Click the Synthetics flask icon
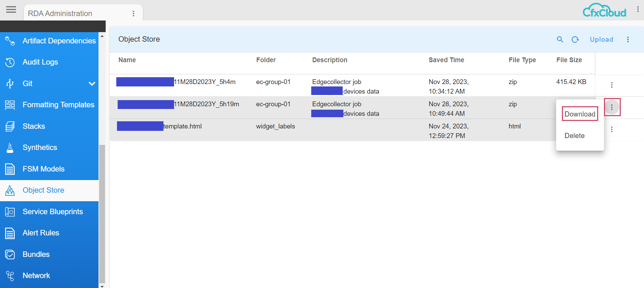Image resolution: width=644 pixels, height=288 pixels. pyautogui.click(x=10, y=148)
